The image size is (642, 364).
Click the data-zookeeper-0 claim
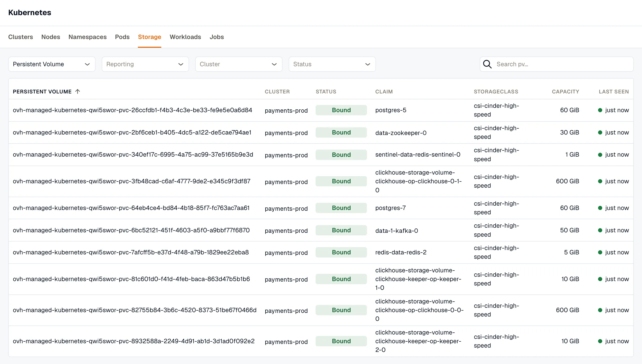pos(401,133)
